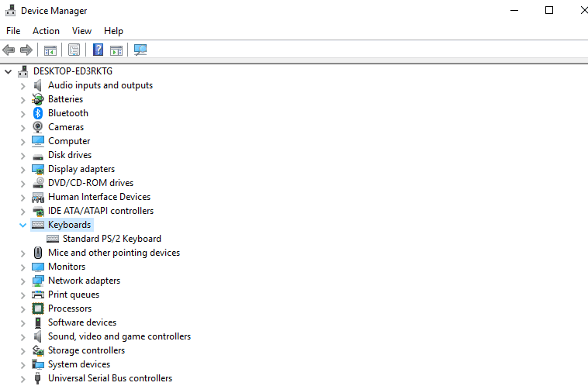Click the Storage controllers icon
588x386 pixels.
pyautogui.click(x=37, y=350)
